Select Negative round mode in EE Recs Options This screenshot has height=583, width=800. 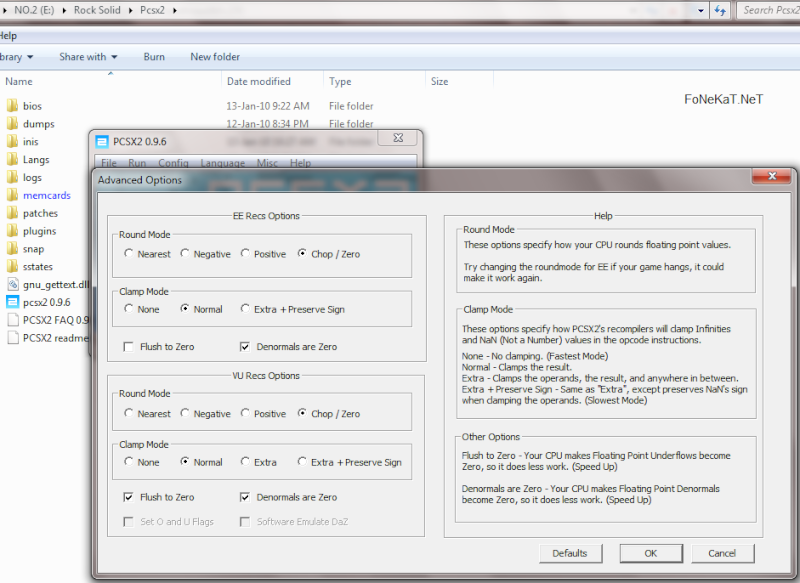[x=185, y=253]
